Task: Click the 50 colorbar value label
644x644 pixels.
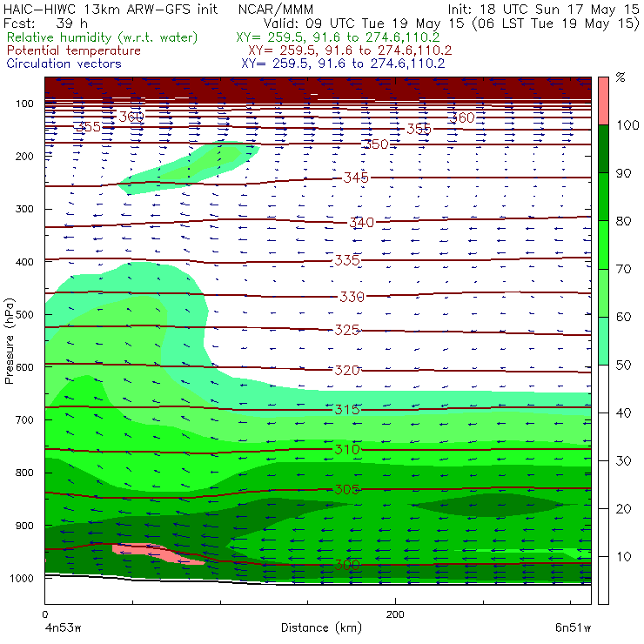Action: coord(623,366)
